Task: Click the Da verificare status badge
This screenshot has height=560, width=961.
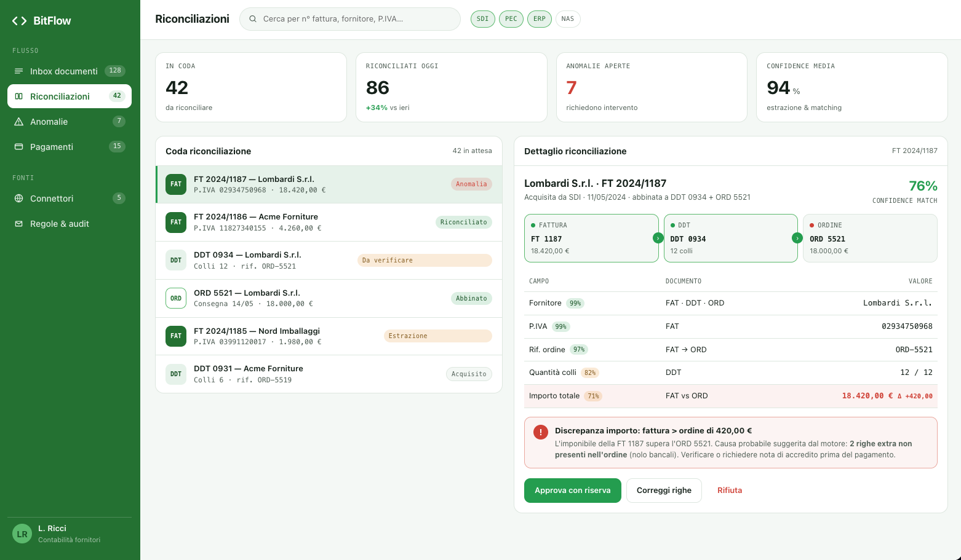Action: click(425, 261)
